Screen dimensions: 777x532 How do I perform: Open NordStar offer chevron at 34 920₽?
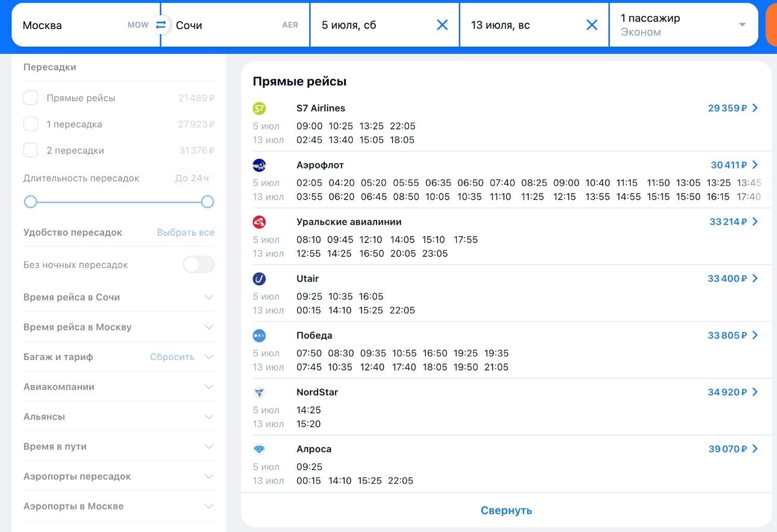755,392
